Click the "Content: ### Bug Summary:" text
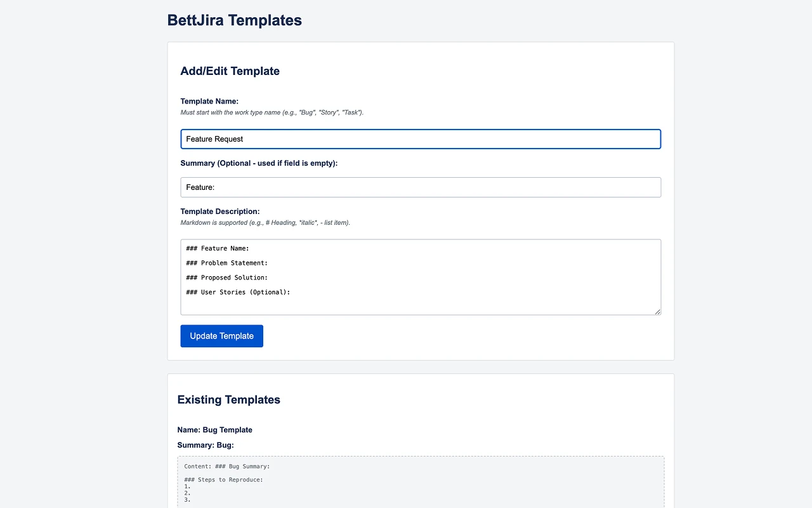The width and height of the screenshot is (812, 508). pyautogui.click(x=227, y=466)
